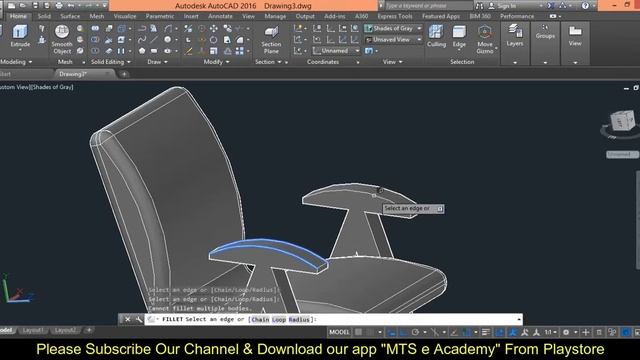Toggle the lineweight display status icon
640x360 pixels.
point(485,332)
